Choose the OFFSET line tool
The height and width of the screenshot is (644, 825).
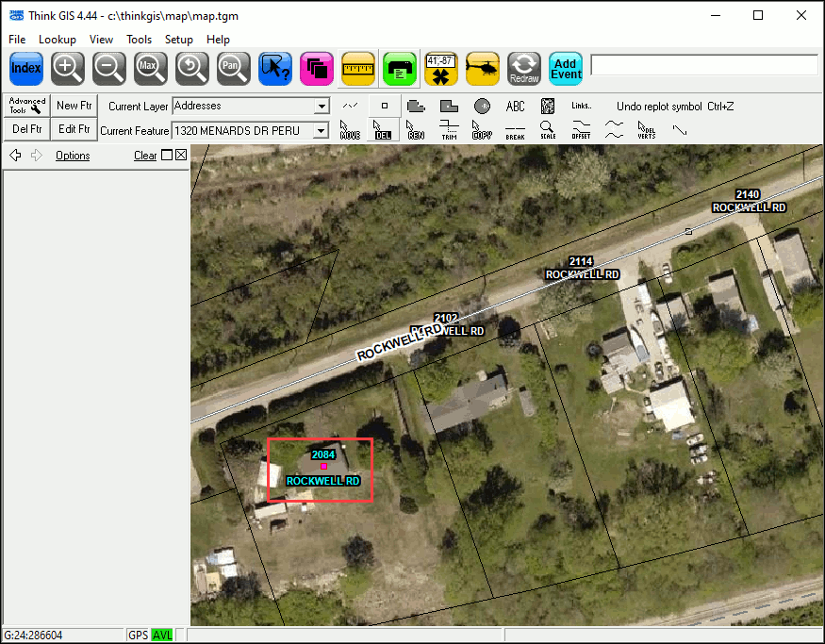point(581,129)
